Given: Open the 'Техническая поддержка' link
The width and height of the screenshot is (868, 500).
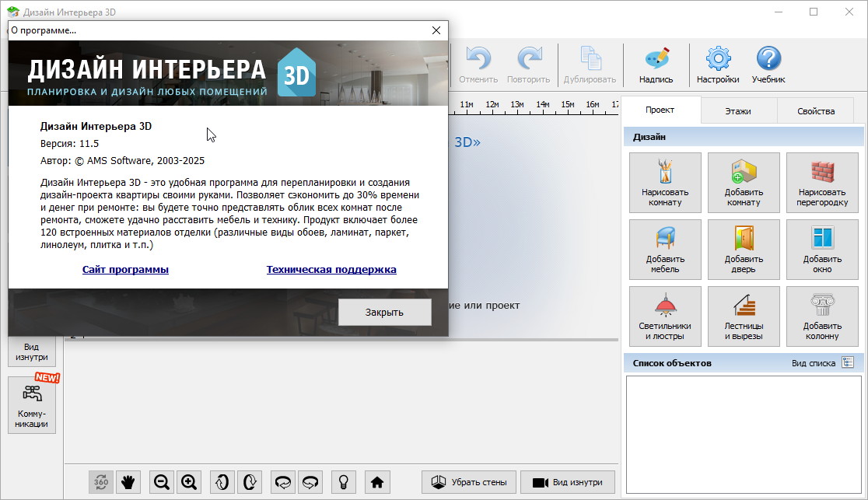Looking at the screenshot, I should [331, 270].
